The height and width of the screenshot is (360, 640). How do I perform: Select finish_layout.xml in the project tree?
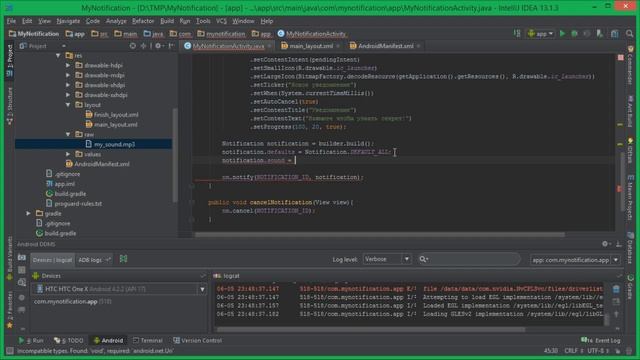(112, 115)
